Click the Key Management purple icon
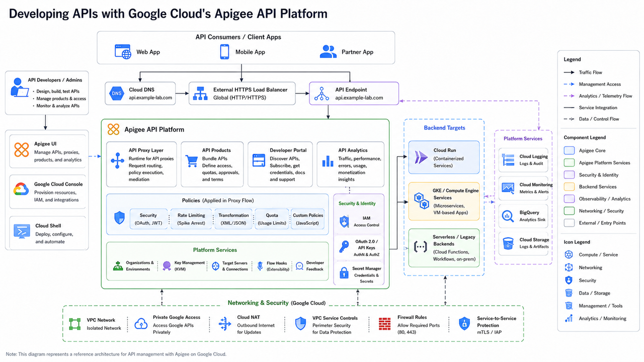 pos(167,266)
